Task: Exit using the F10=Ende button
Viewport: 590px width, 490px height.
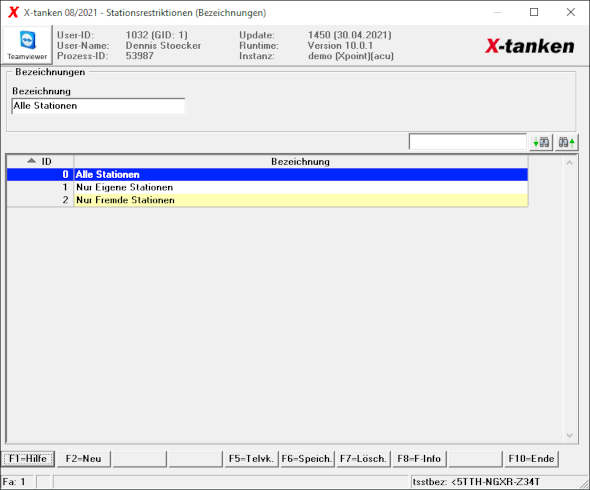Action: (x=531, y=459)
